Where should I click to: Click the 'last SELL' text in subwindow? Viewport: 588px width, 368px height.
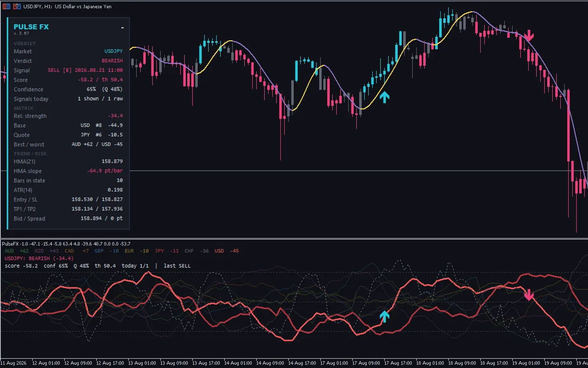click(x=177, y=266)
